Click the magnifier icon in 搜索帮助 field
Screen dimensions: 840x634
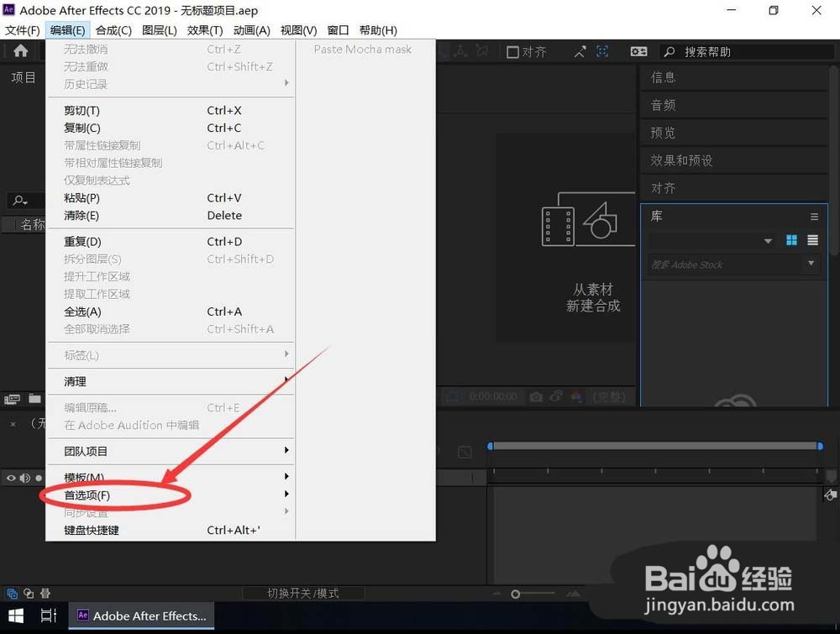pos(669,52)
